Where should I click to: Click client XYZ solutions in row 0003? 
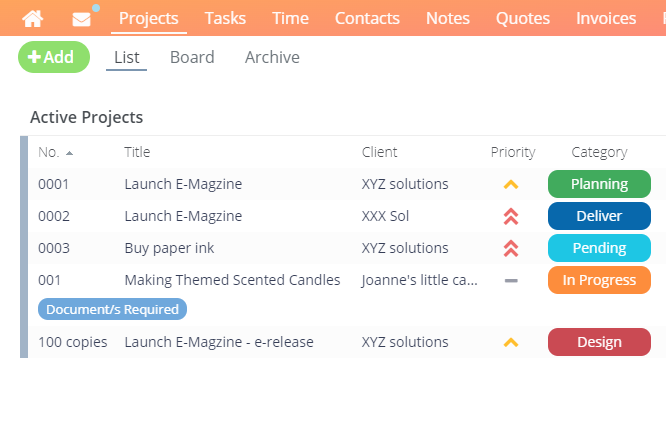pyautogui.click(x=405, y=248)
